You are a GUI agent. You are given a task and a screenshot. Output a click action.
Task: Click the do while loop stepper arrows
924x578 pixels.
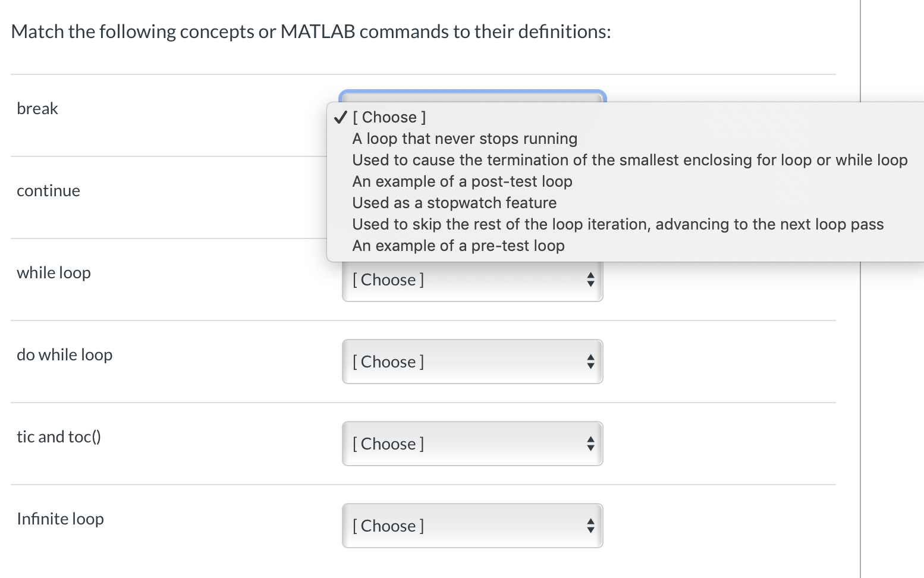pos(590,362)
